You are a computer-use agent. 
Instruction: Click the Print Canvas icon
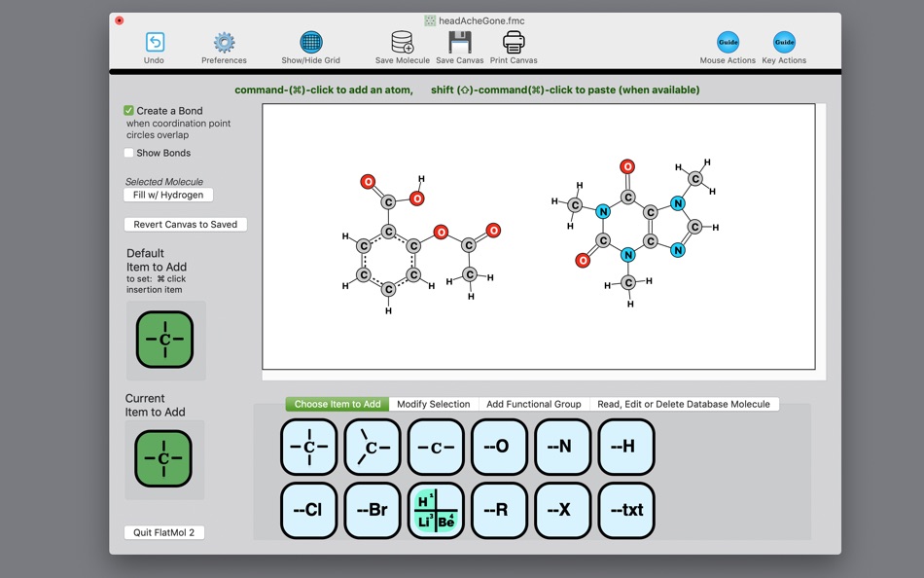coord(513,43)
